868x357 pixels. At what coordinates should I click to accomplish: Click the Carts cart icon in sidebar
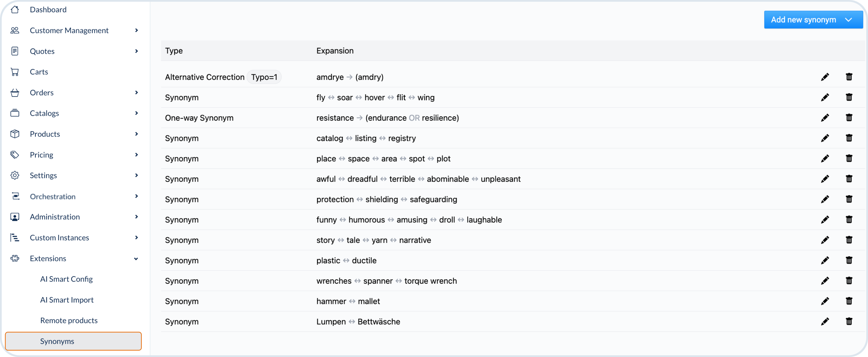[x=15, y=72]
